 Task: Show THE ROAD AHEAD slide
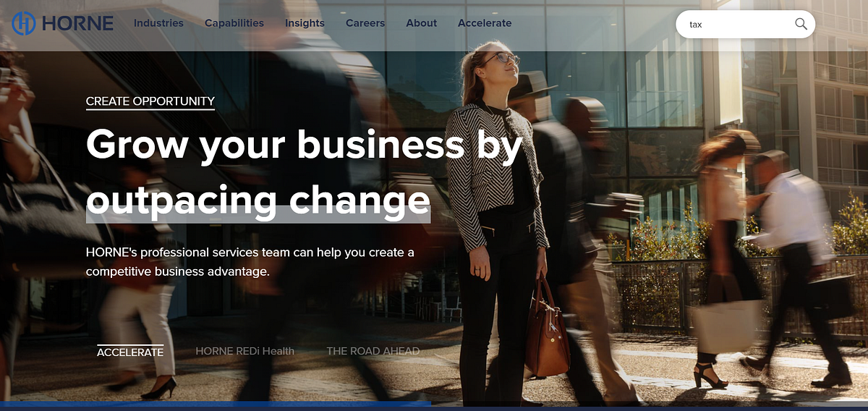[x=373, y=351]
